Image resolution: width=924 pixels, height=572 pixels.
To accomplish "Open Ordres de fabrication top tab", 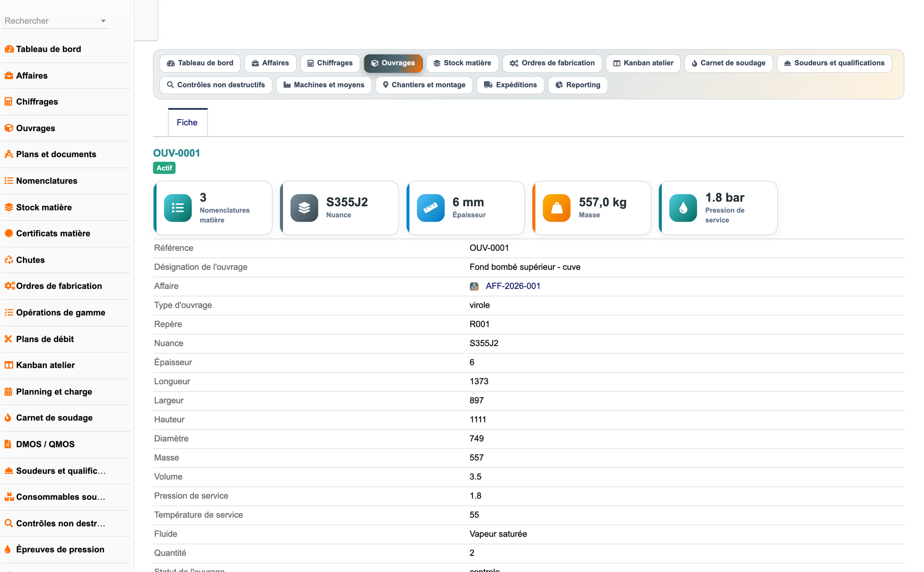I will point(552,63).
